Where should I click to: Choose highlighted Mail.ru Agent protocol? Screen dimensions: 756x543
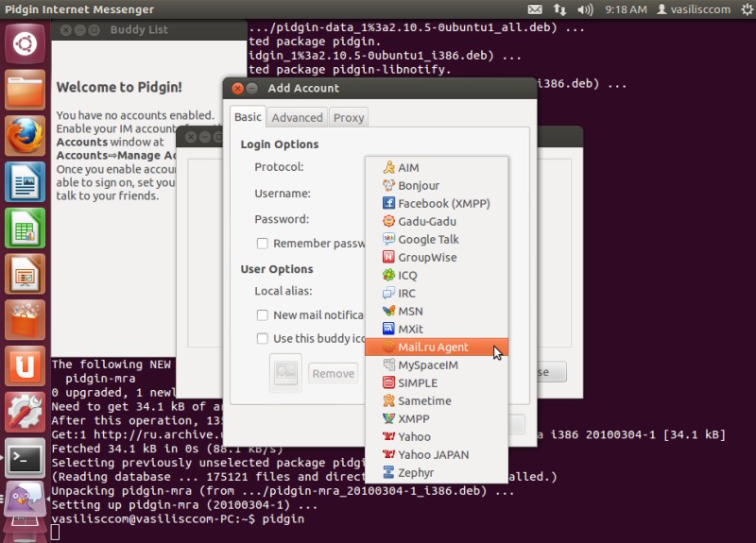pyautogui.click(x=437, y=347)
